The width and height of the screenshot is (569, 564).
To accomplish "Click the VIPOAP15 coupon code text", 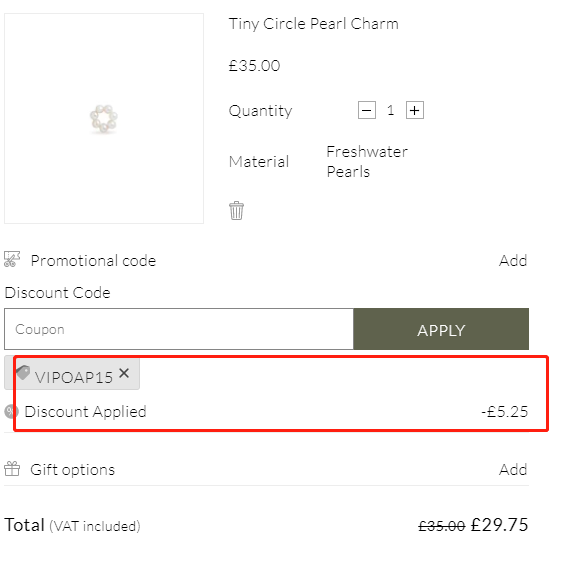I will [74, 377].
